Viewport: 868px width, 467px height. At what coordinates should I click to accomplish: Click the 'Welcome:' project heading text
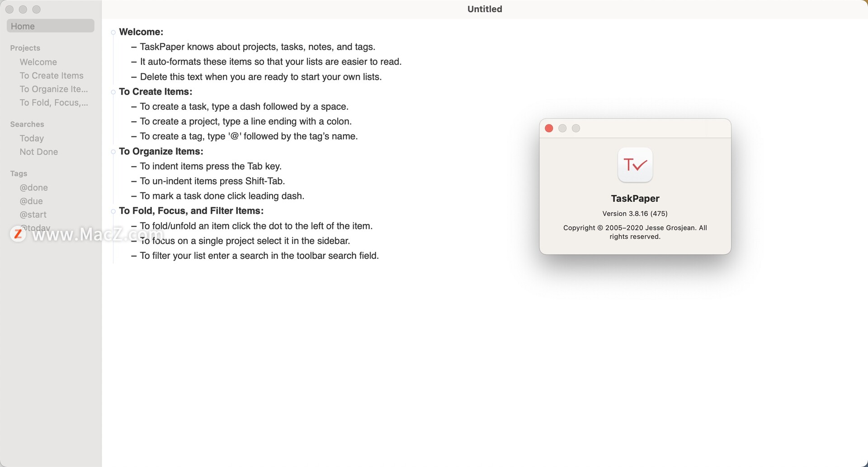click(x=141, y=32)
